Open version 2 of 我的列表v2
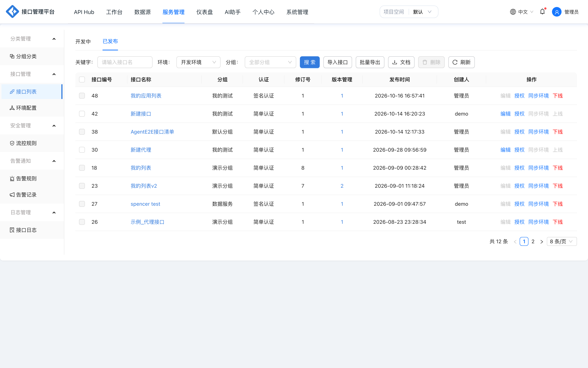 342,186
